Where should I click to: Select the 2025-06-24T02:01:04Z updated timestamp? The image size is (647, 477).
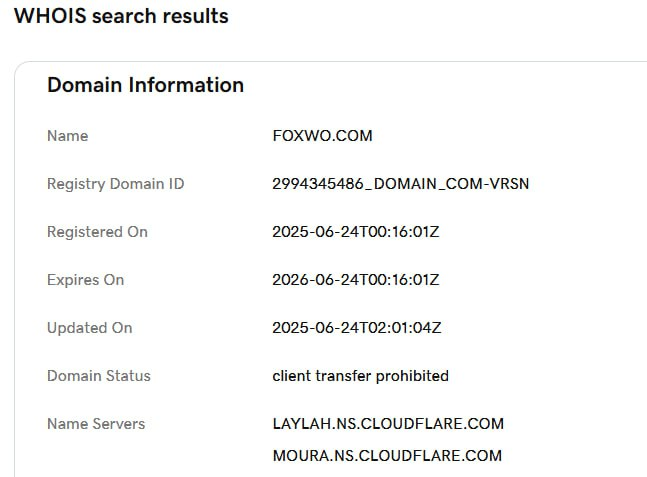pos(356,328)
